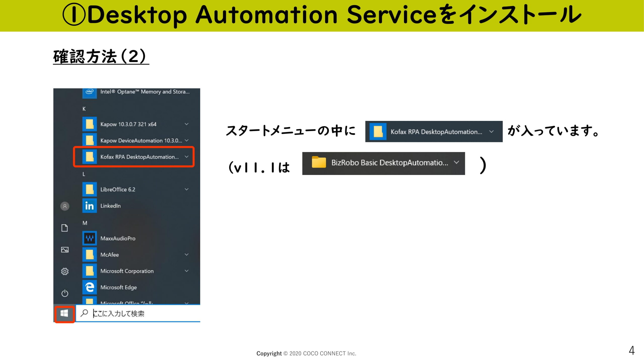Expand the Microsoft Corporation chevron

[x=187, y=271]
